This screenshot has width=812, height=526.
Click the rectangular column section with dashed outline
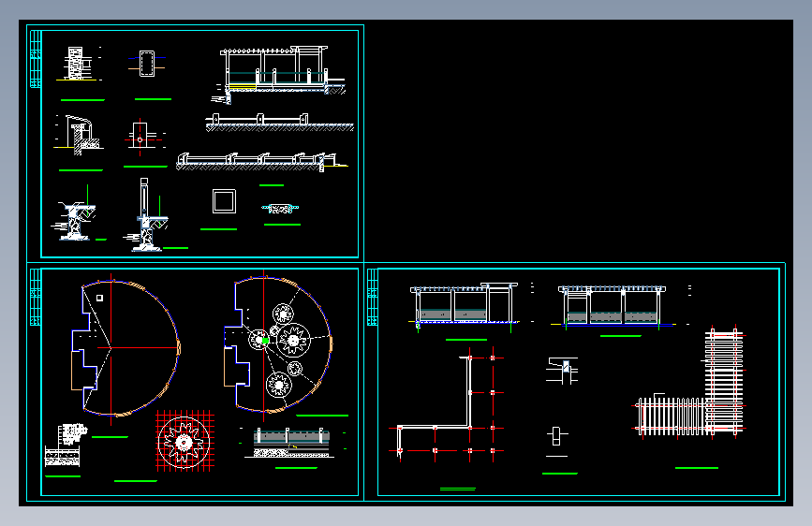click(x=146, y=64)
